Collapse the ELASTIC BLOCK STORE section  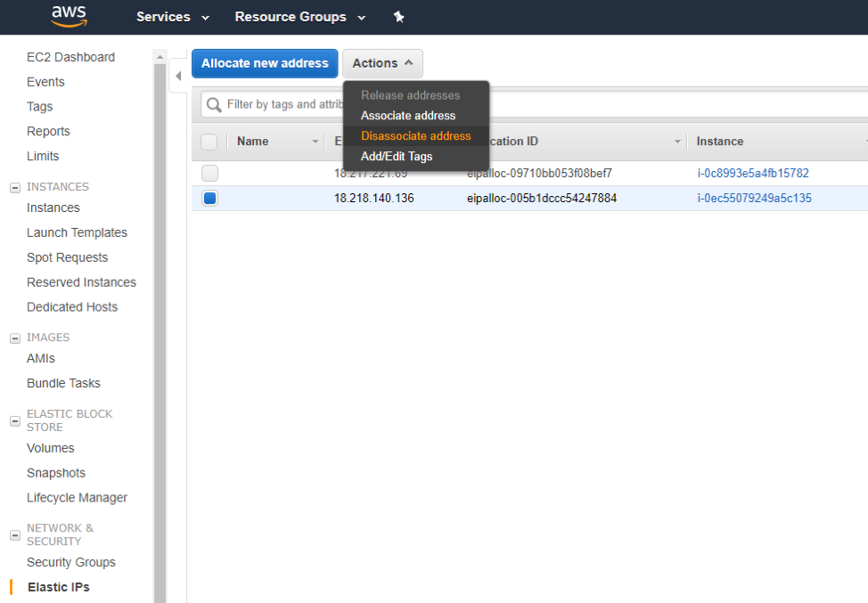14,420
